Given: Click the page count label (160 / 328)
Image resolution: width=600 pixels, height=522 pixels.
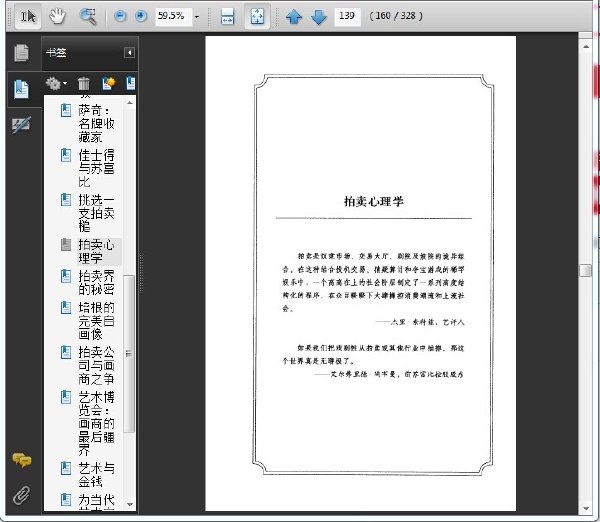Looking at the screenshot, I should point(396,16).
